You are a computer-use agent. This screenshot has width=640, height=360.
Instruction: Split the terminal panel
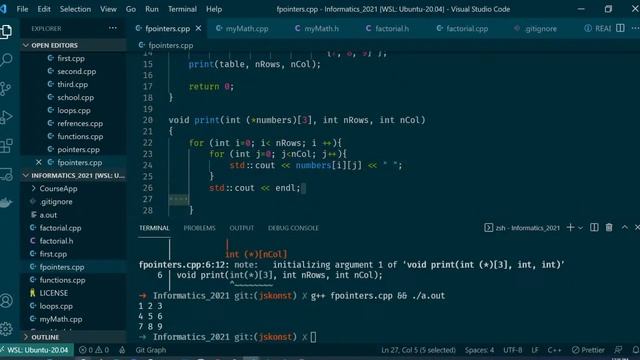point(594,228)
